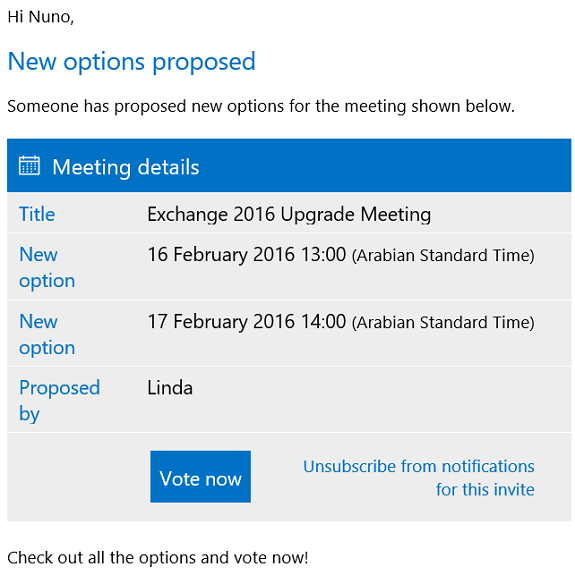Click the 17 February 2016 14:00 option
This screenshot has height=575, width=575.
[x=247, y=322]
